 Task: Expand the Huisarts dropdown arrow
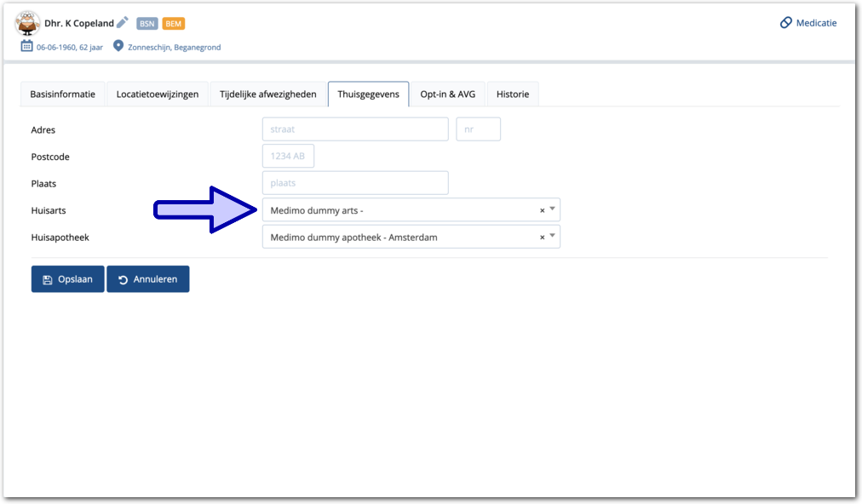pyautogui.click(x=552, y=209)
